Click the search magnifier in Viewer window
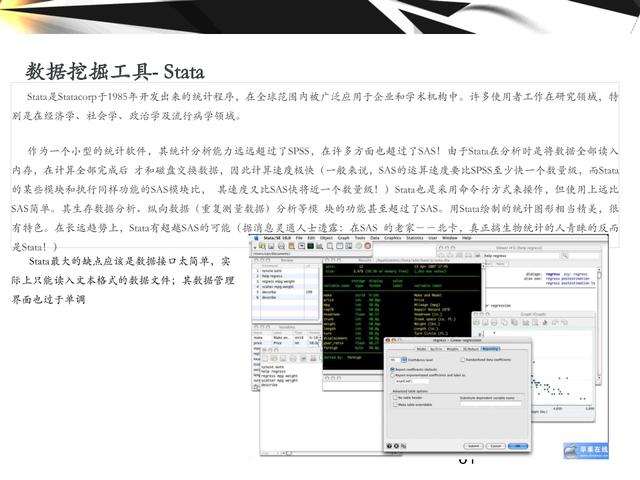Image resolution: width=640 pixels, height=480 pixels. [564, 256]
